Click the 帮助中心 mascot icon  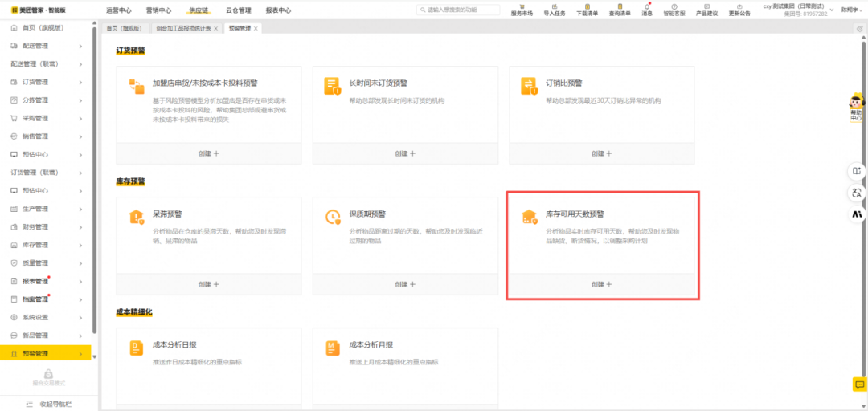[x=857, y=105]
